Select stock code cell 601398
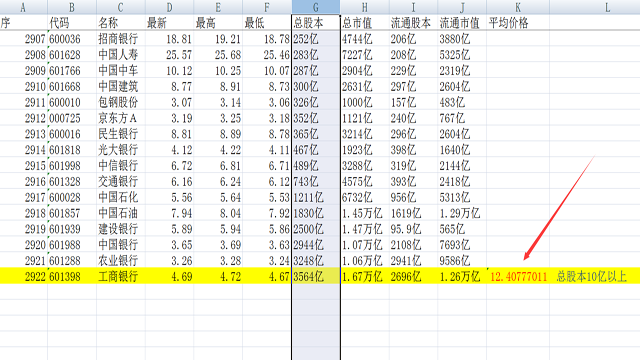This screenshot has height=360, width=640. coord(72,276)
